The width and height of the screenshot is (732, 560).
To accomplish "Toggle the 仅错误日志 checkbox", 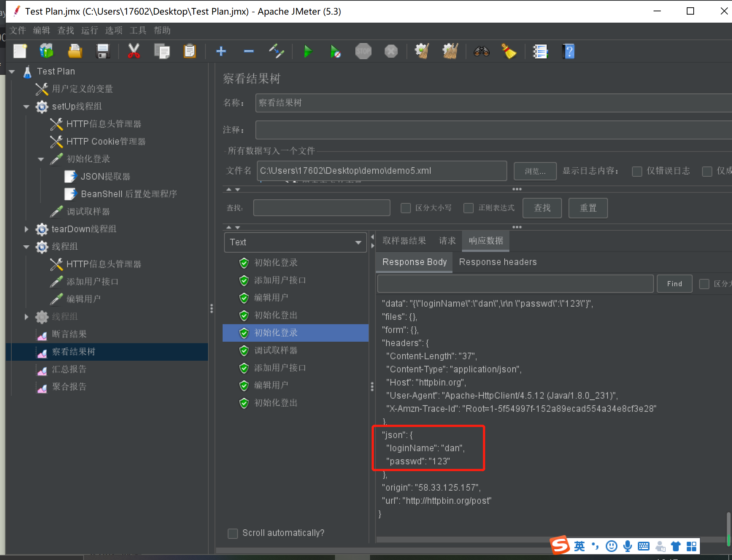I will (637, 171).
